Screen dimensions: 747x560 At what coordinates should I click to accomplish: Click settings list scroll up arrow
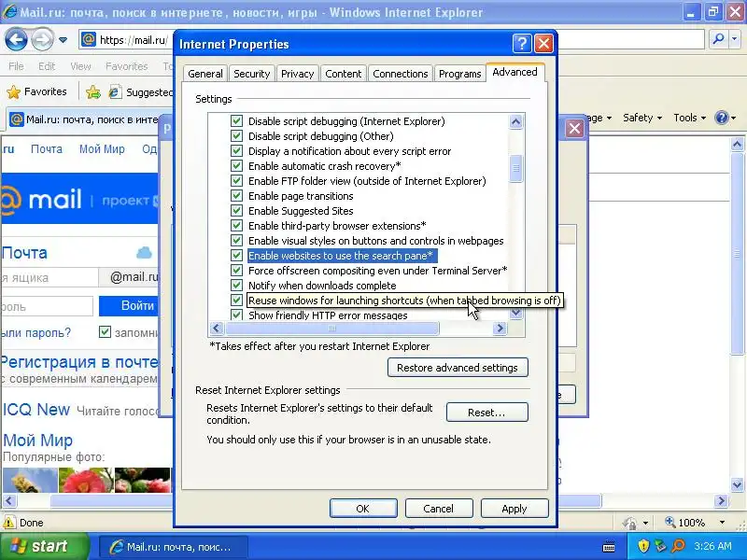pyautogui.click(x=516, y=122)
